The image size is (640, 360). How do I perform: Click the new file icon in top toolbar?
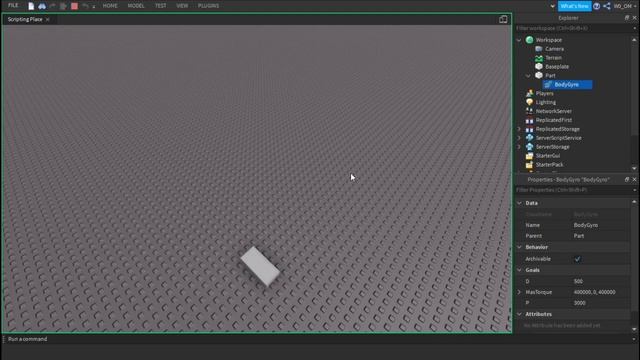pyautogui.click(x=31, y=6)
